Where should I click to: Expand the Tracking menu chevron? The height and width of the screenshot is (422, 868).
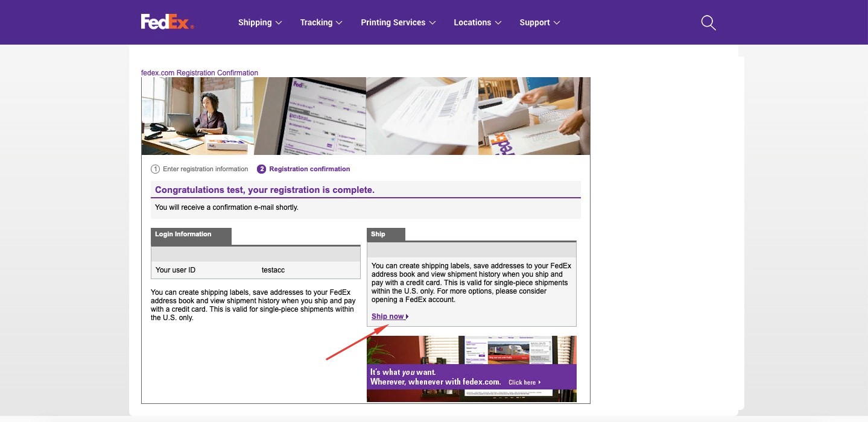(339, 23)
